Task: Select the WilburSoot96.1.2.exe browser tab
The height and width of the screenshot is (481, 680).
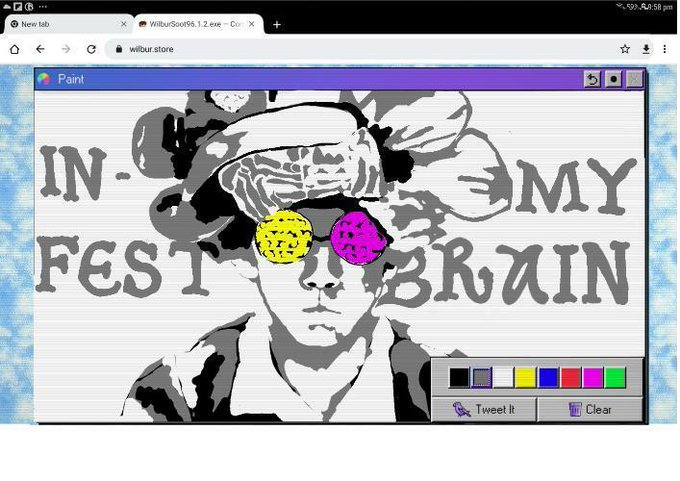Action: click(x=196, y=24)
